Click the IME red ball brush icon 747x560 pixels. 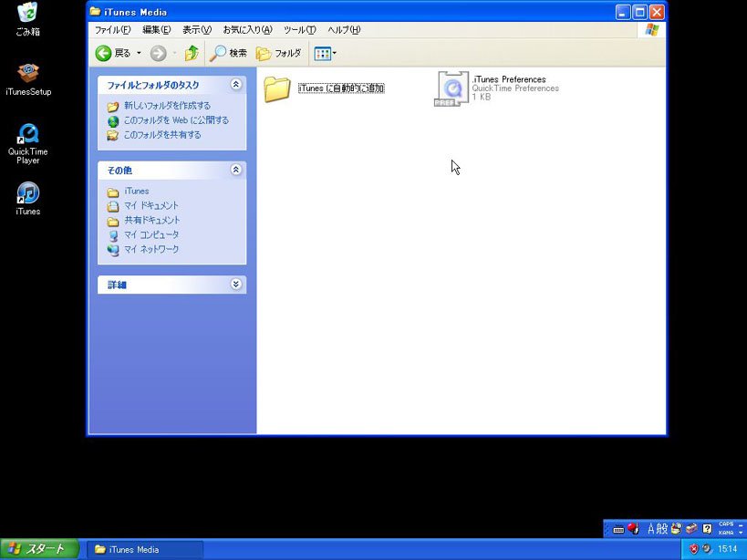(x=633, y=528)
